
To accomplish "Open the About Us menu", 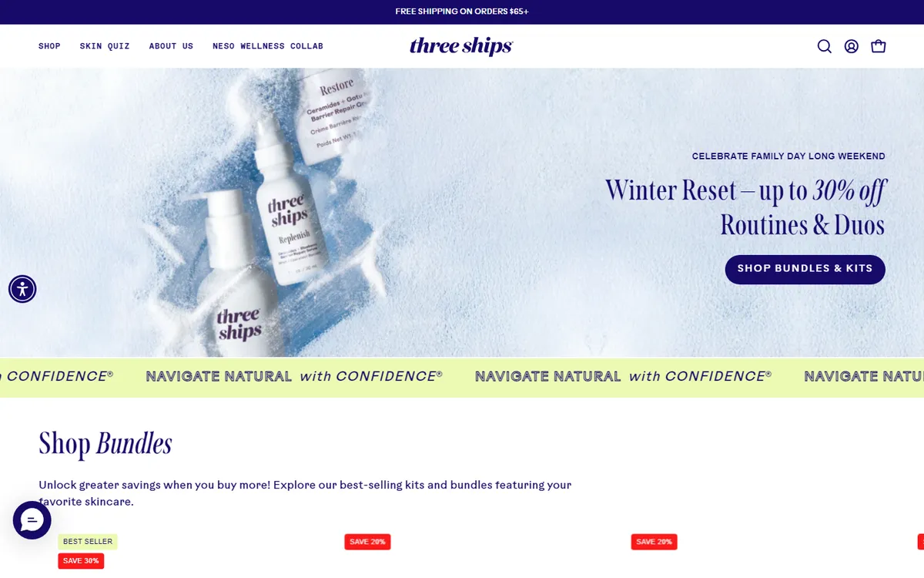I will point(171,46).
